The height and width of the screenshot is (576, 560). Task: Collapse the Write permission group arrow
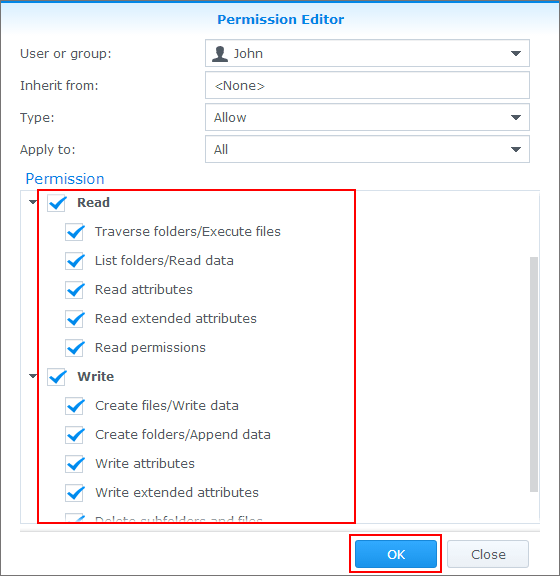coord(33,376)
